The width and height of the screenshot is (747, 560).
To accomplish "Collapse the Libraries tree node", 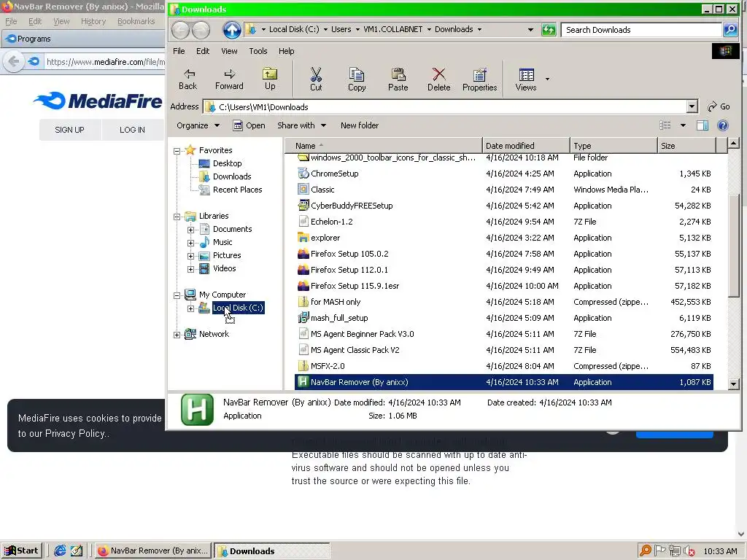I will (x=177, y=217).
